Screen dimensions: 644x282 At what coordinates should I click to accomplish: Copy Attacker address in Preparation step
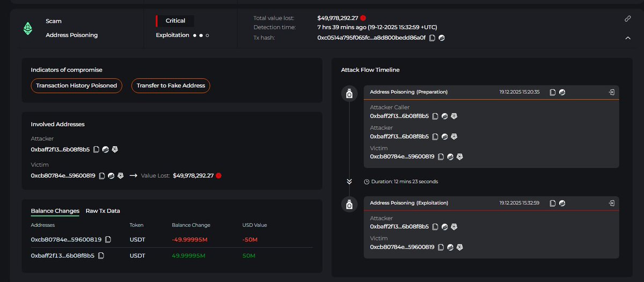(435, 136)
